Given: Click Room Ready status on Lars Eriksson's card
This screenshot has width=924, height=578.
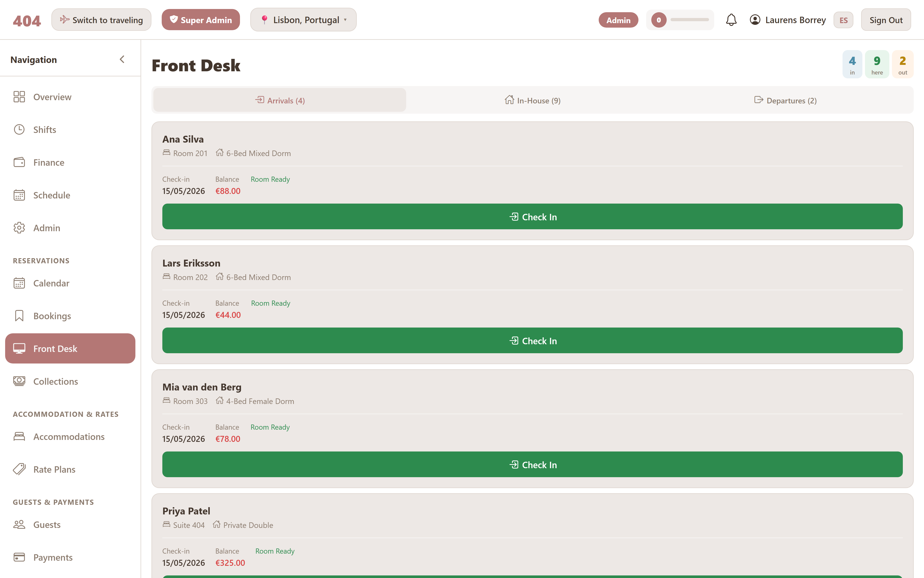Looking at the screenshot, I should coord(271,303).
